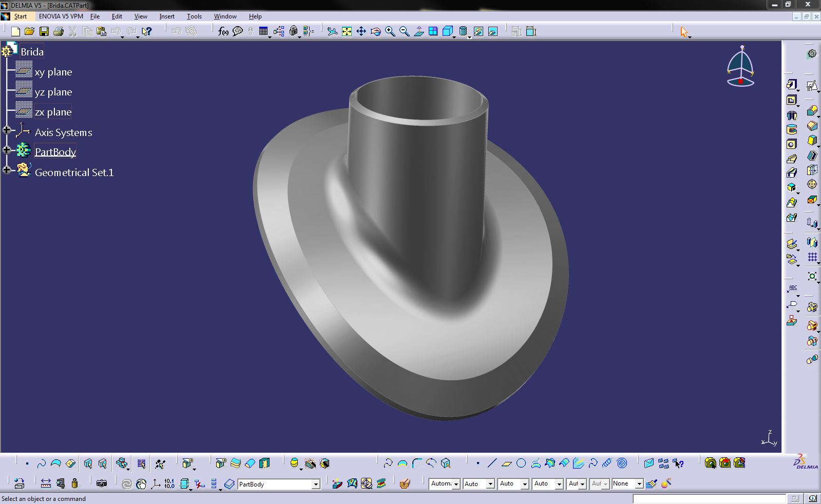Toggle Hide/Show icon in View toolbar
The width and height of the screenshot is (821, 504).
[478, 31]
